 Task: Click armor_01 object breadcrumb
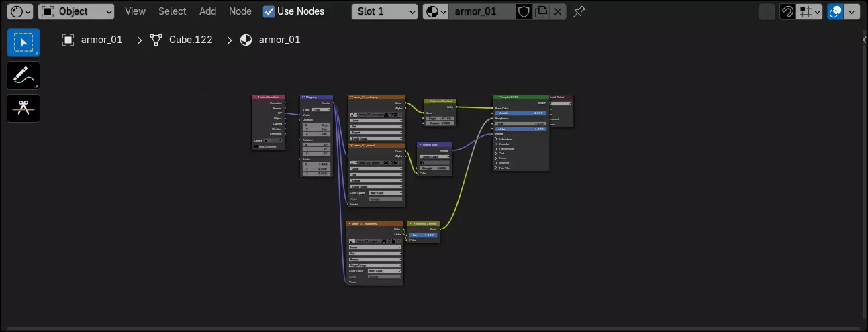(93, 40)
